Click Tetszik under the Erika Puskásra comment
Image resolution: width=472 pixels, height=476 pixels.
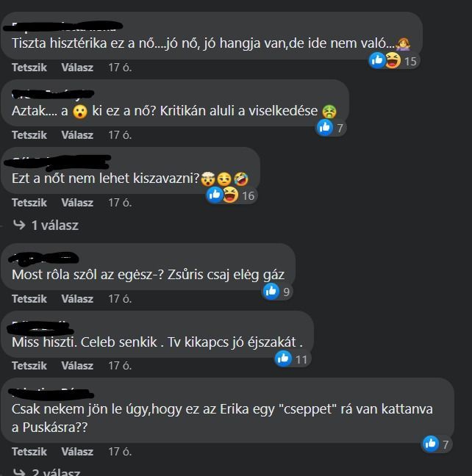click(29, 452)
